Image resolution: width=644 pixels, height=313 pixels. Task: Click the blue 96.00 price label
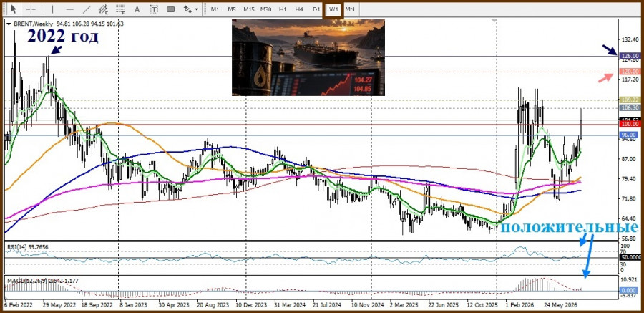pos(630,135)
